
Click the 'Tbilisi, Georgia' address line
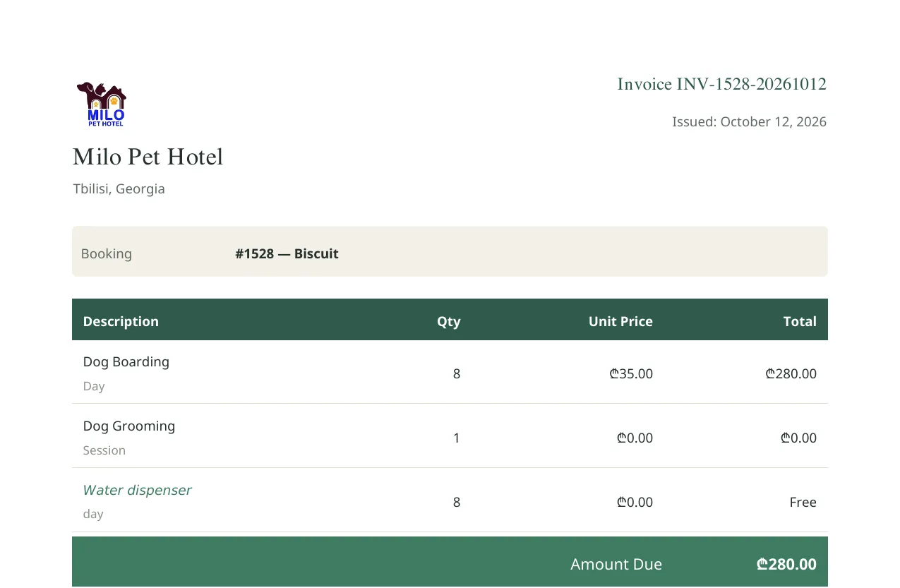[119, 189]
